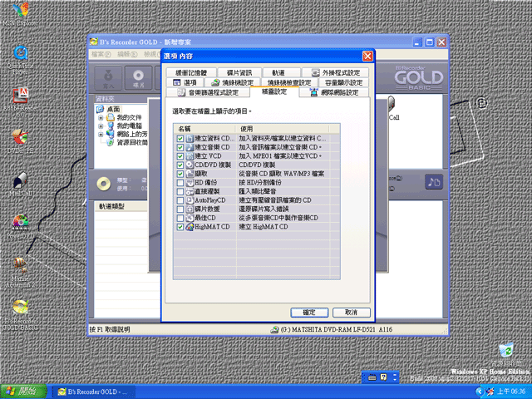The width and height of the screenshot is (532, 399).
Task: Open the 編輯(E) menu
Action: 127,54
